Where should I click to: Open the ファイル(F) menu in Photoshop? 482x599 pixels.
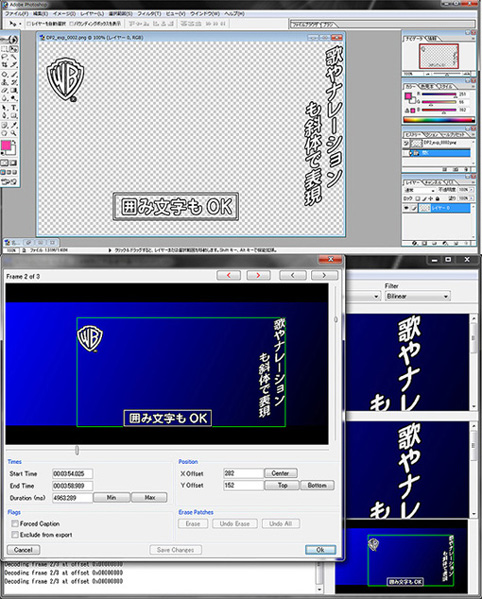tap(17, 14)
